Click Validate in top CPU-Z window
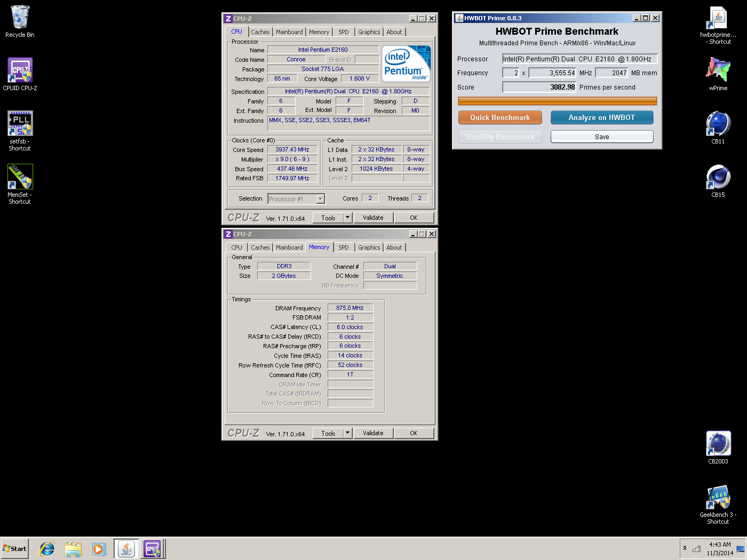Screen dimensions: 747x560 [373, 218]
